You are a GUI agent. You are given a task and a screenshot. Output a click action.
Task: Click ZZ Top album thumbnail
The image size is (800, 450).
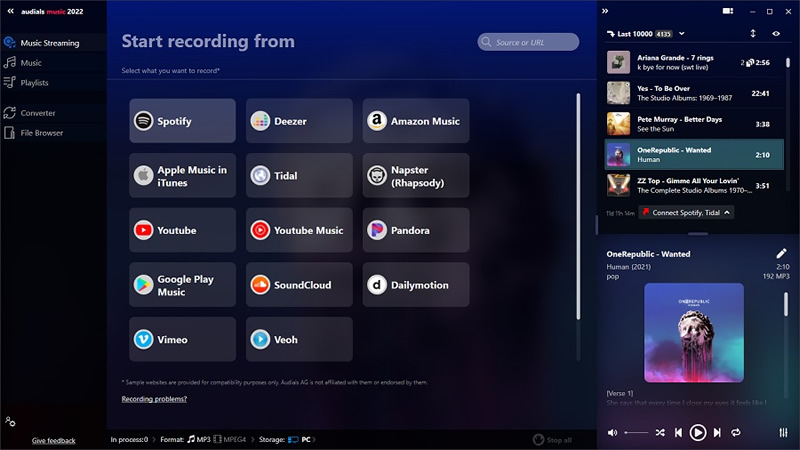click(618, 185)
